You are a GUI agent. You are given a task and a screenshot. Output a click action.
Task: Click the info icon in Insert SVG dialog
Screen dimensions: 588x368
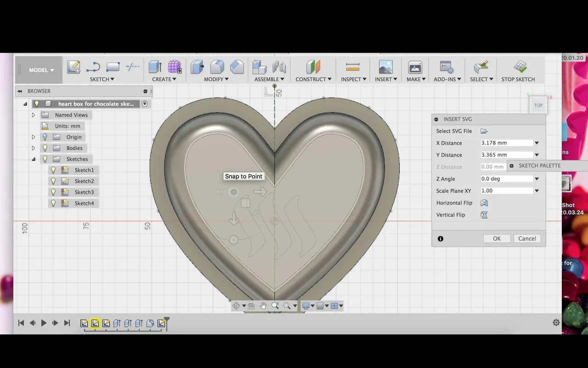(441, 239)
